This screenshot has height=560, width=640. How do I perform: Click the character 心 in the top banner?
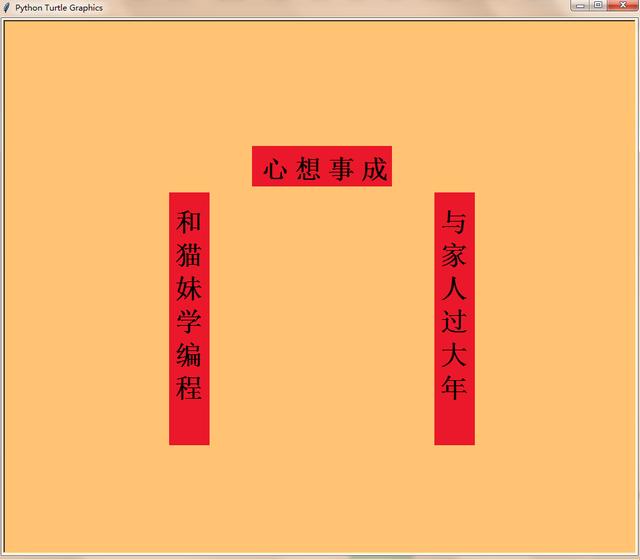tap(275, 169)
